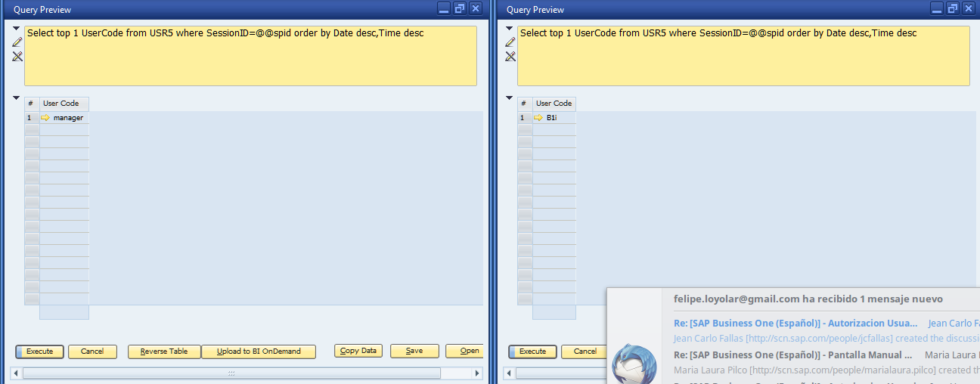Click Open button in left window
This screenshot has height=384, width=980.
click(464, 351)
